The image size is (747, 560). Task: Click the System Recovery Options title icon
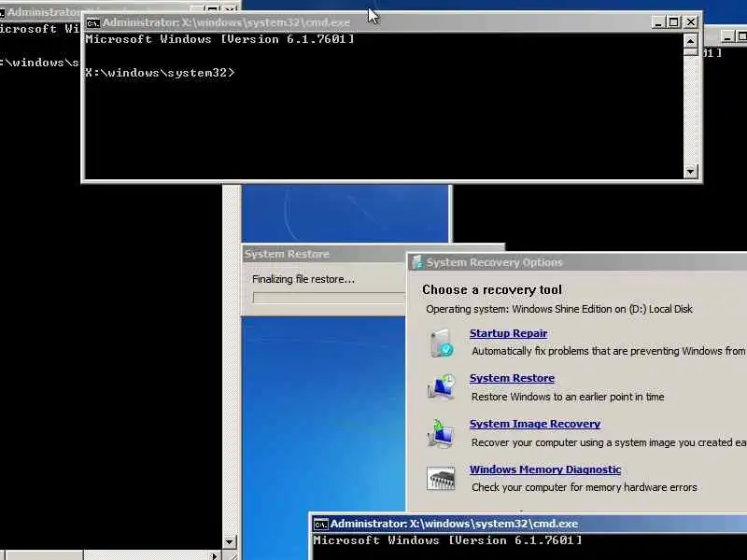417,262
